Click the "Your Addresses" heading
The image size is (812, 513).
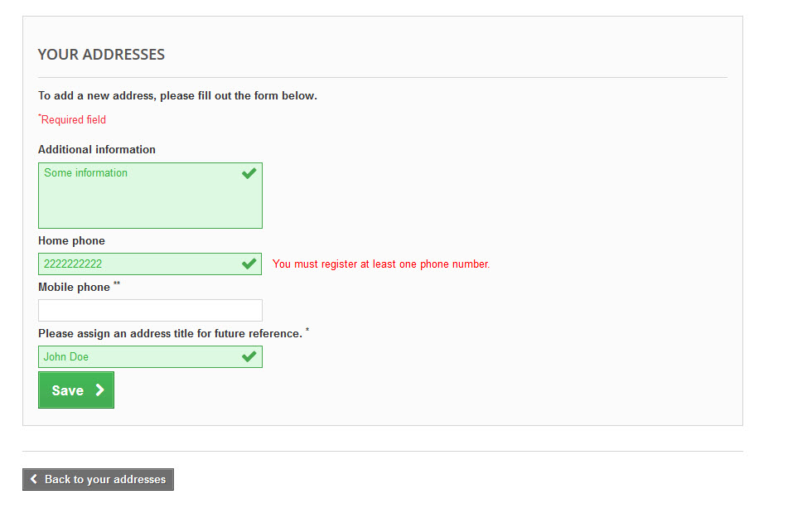pyautogui.click(x=101, y=55)
